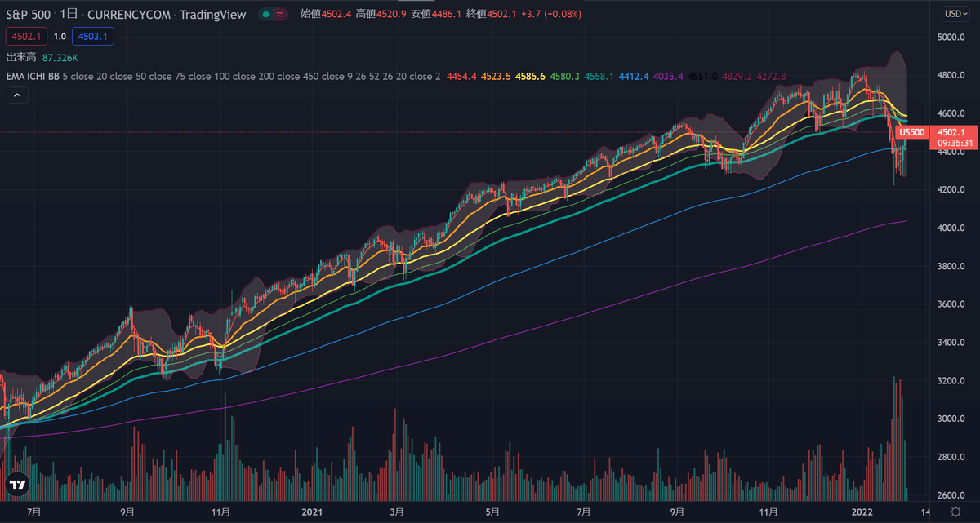The width and height of the screenshot is (980, 523).
Task: Click the TradingView label in the title
Action: [212, 14]
